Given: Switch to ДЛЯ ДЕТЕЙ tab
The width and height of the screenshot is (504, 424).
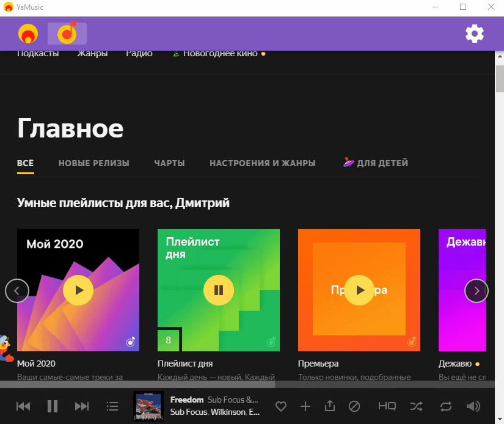Looking at the screenshot, I should [376, 163].
